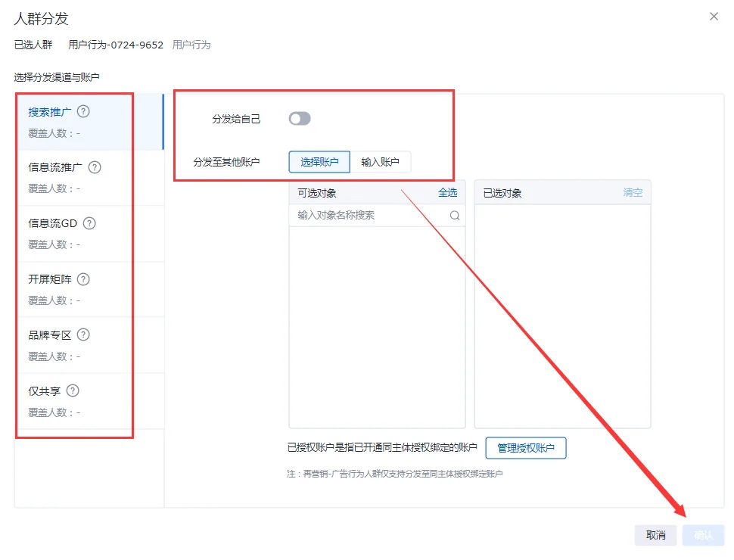Open help icon next to 信息流GD
Screen dimensions: 734x560
(89, 223)
